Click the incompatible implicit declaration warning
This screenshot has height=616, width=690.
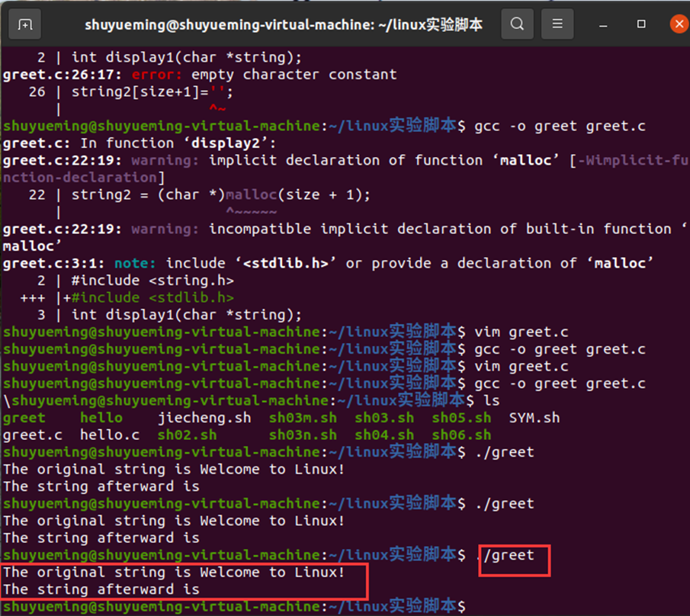[345, 238]
